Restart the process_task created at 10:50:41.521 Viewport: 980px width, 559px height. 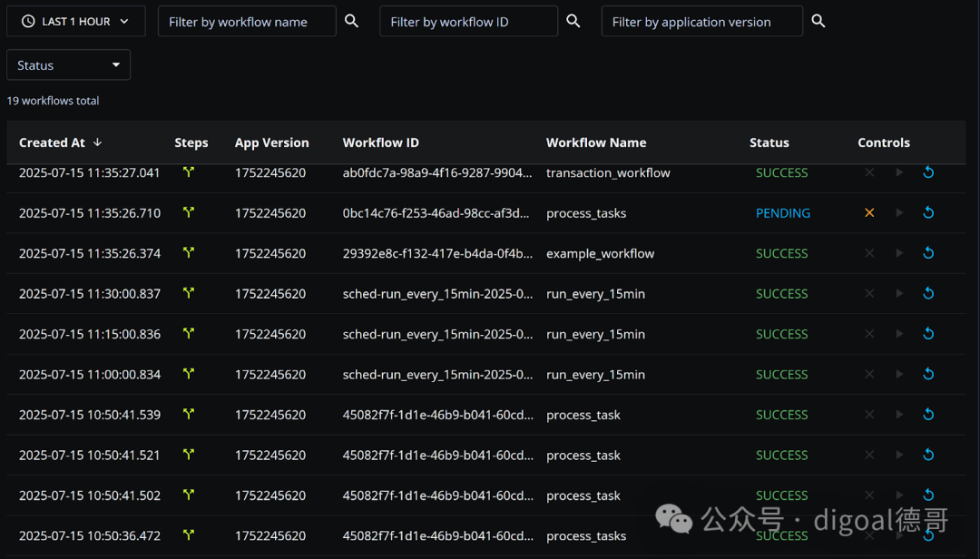[929, 456]
